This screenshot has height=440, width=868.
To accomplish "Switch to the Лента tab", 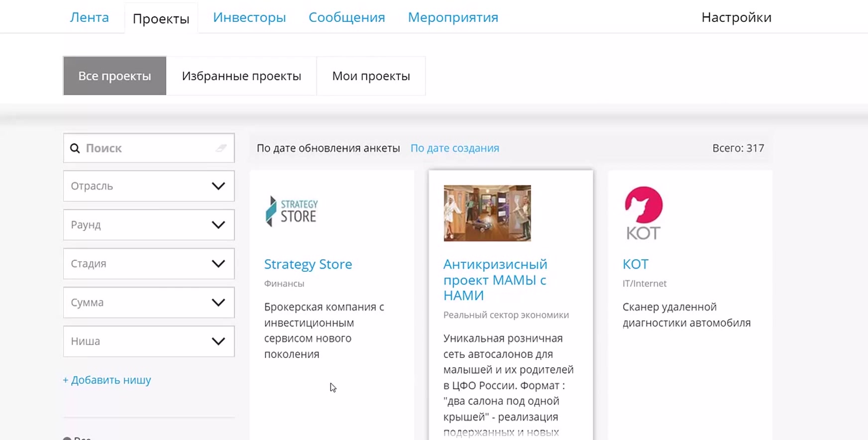I will [89, 17].
